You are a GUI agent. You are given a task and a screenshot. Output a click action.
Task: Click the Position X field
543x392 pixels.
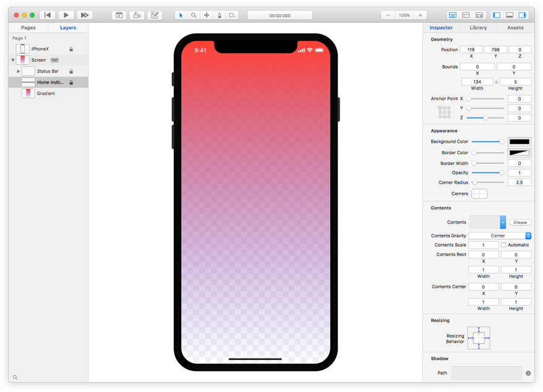tap(471, 49)
